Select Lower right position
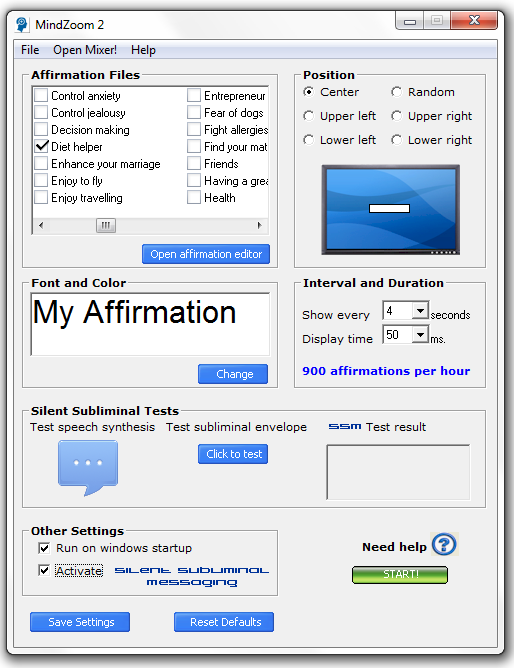Image resolution: width=514 pixels, height=668 pixels. (396, 140)
